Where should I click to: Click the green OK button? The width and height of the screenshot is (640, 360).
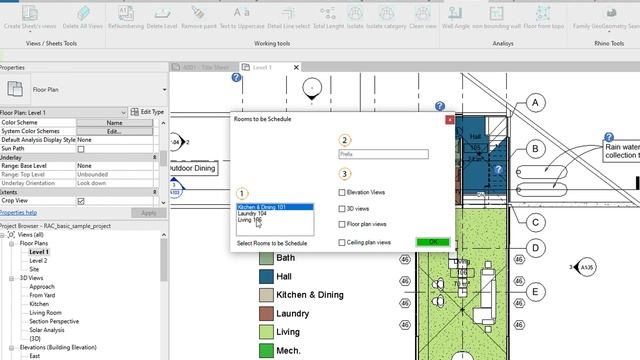[x=433, y=242]
